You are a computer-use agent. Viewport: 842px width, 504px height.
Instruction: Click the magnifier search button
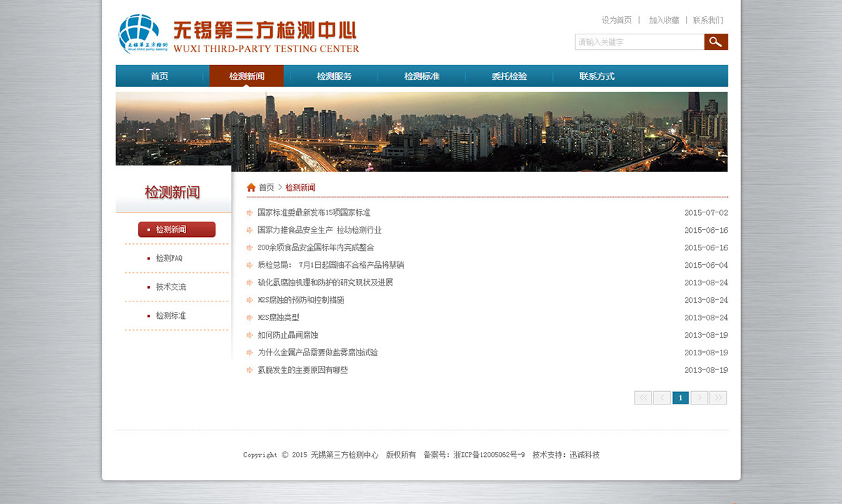coord(716,42)
